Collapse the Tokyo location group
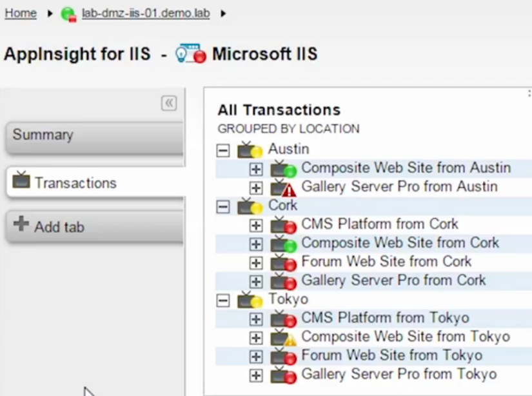Viewport: 532px width, 396px height. pyautogui.click(x=223, y=300)
